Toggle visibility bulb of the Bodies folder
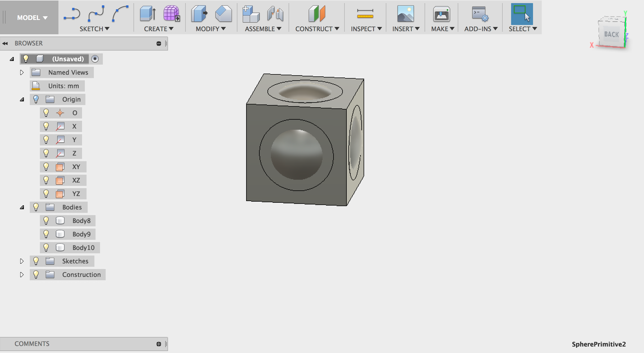This screenshot has width=644, height=353. tap(36, 207)
